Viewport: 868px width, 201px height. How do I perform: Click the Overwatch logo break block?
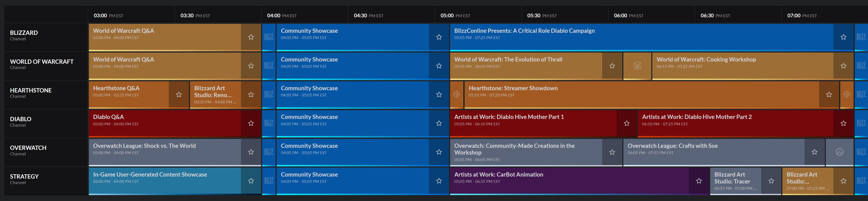pos(839,152)
